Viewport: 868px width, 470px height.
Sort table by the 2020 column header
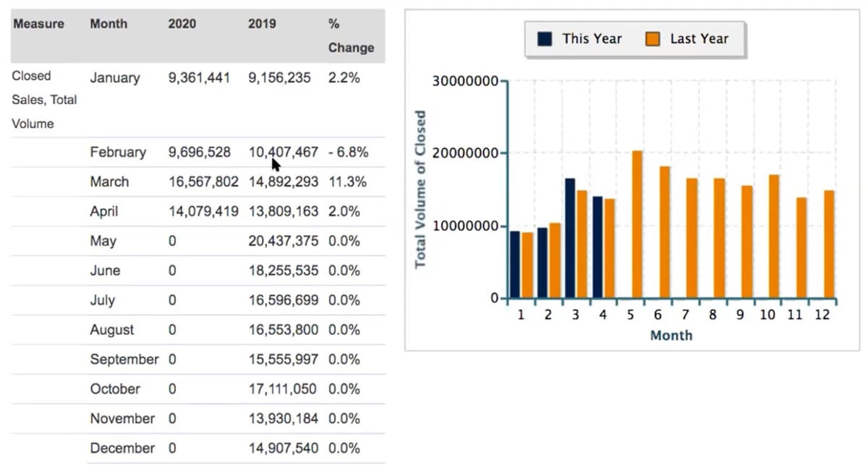click(x=182, y=23)
